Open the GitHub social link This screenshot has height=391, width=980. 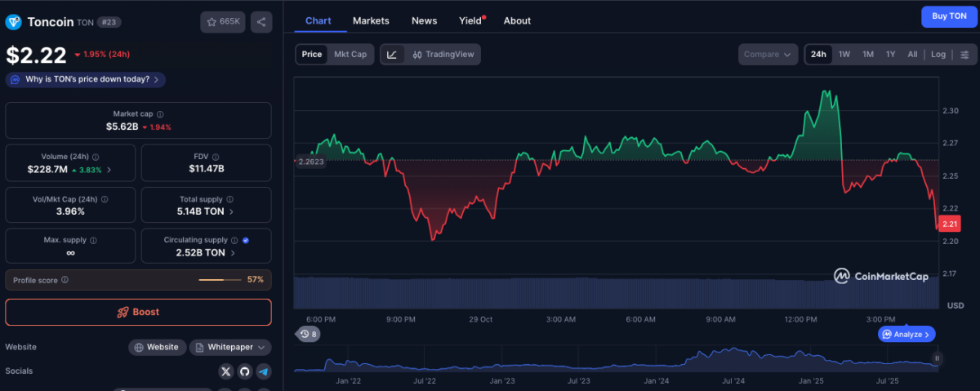pos(244,372)
